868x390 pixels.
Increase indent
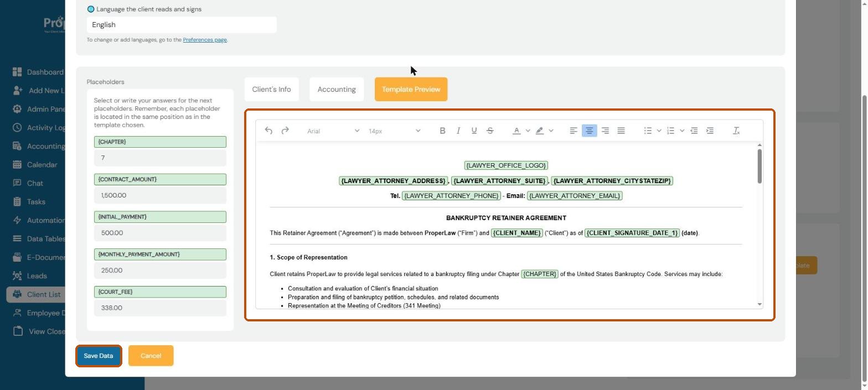click(x=710, y=131)
